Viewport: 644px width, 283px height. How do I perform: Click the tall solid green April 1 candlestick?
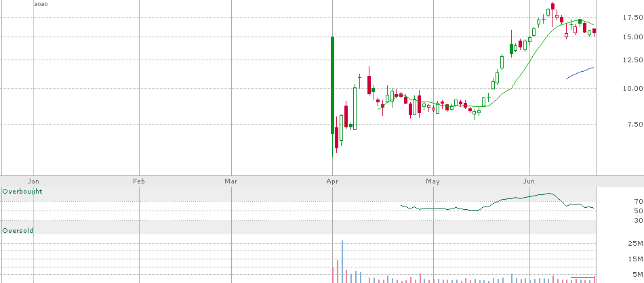(332, 85)
